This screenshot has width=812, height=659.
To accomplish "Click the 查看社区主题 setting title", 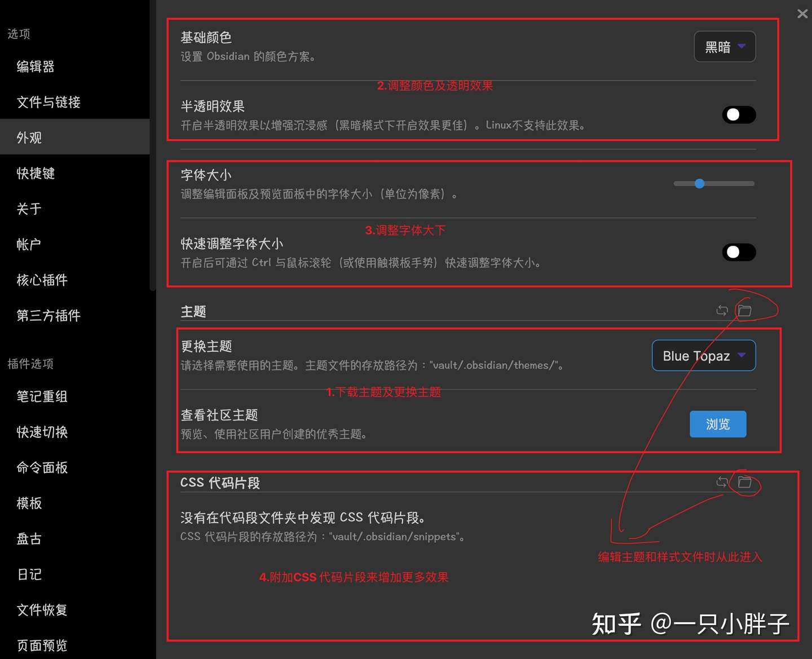I will tap(219, 415).
